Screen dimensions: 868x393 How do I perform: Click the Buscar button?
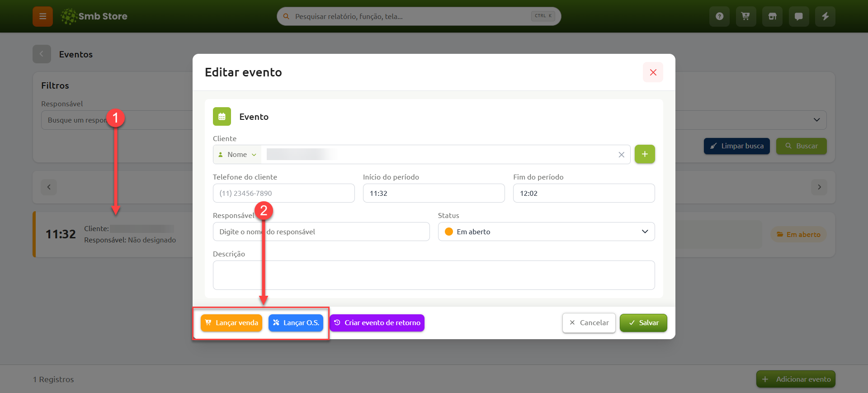click(802, 146)
